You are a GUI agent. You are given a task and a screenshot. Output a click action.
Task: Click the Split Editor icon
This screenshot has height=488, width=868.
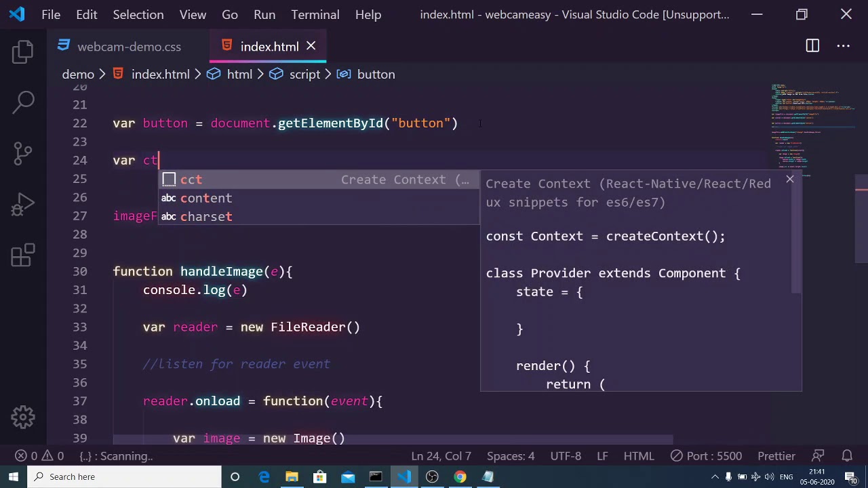[x=812, y=46]
